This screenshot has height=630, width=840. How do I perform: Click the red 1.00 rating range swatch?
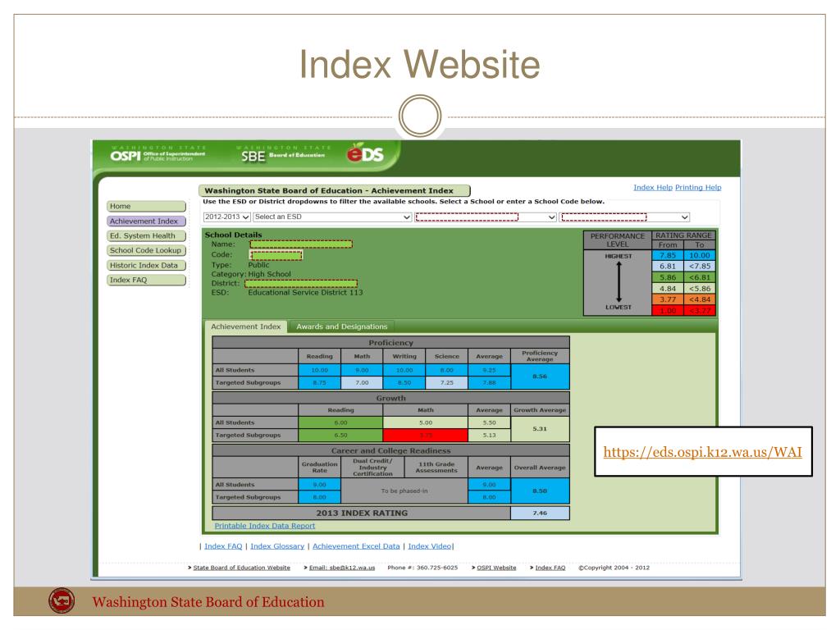pyautogui.click(x=668, y=311)
